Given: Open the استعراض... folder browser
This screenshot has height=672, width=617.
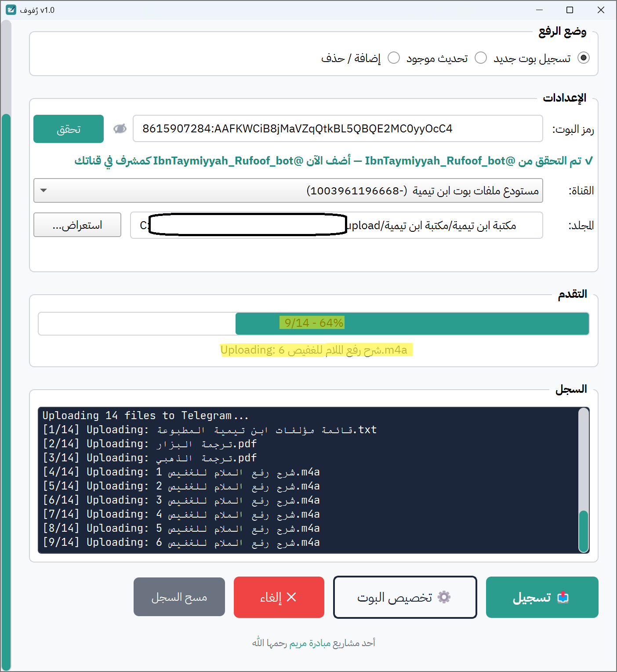Looking at the screenshot, I should click(x=77, y=225).
